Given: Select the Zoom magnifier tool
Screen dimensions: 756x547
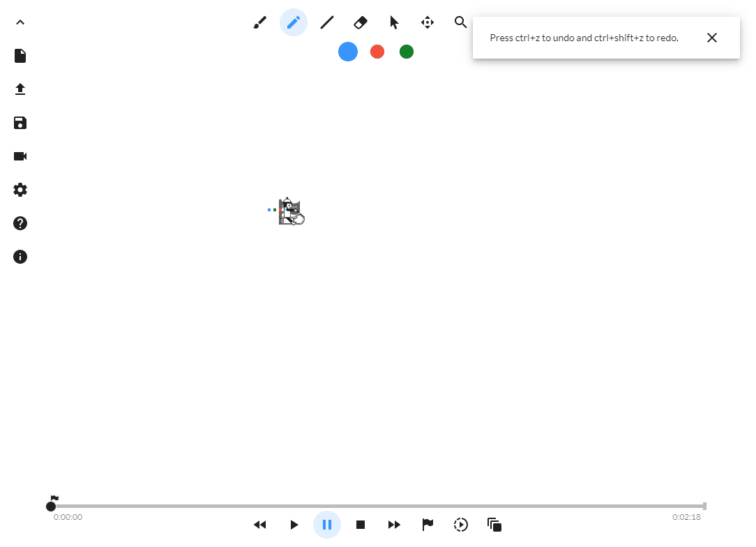Looking at the screenshot, I should pos(461,22).
